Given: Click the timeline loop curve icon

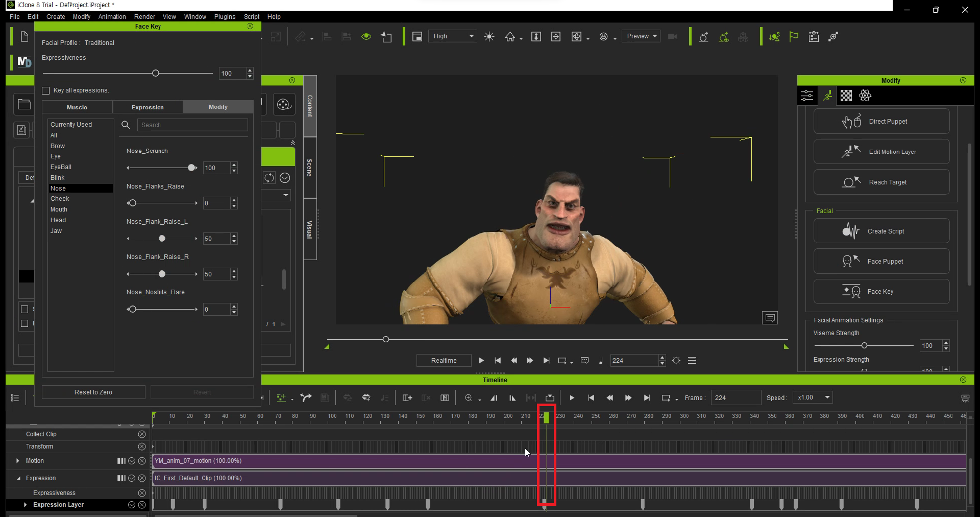Looking at the screenshot, I should coord(306,398).
